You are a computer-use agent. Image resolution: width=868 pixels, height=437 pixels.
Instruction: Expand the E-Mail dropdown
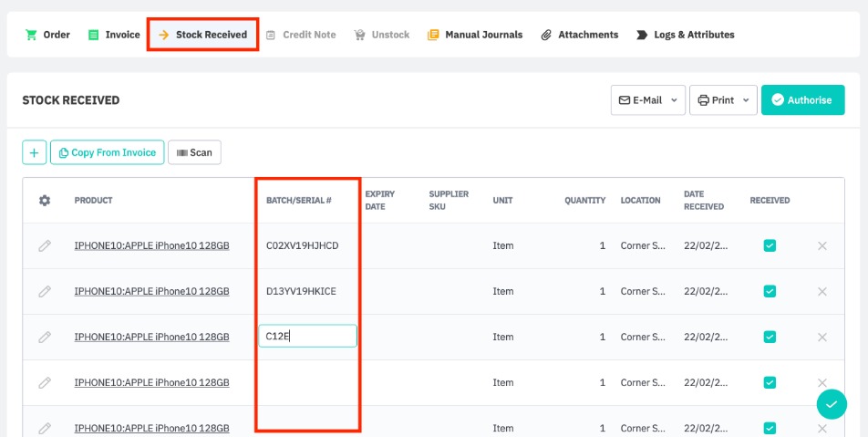click(x=648, y=100)
